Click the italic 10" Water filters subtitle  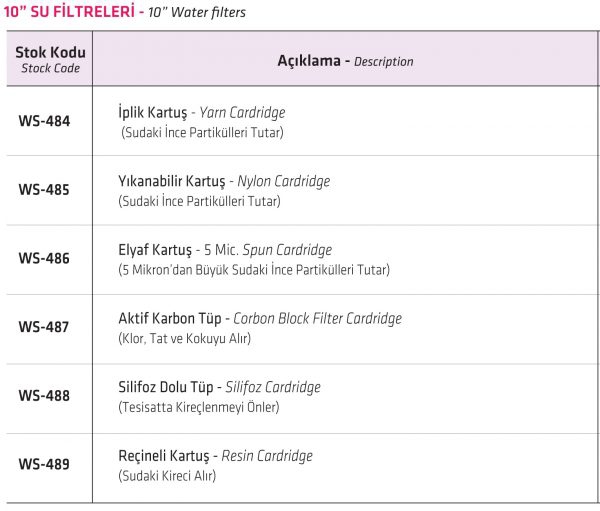[x=197, y=12]
